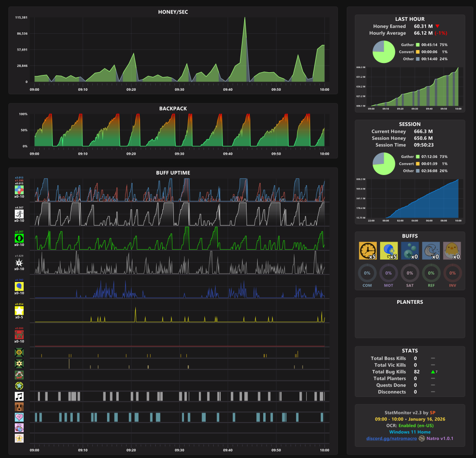This screenshot has width=476, height=458.
Task: Click the COM 0% circular gauge
Action: [367, 273]
